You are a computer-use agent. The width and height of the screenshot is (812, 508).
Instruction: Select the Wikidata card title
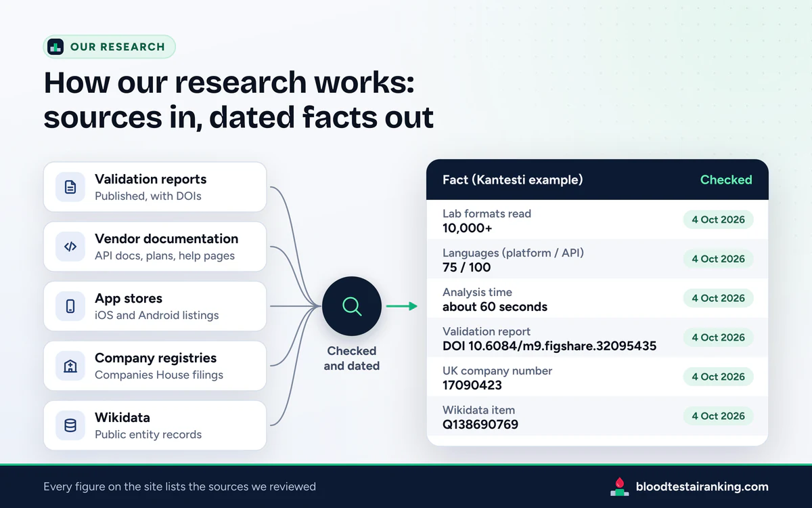coord(122,417)
